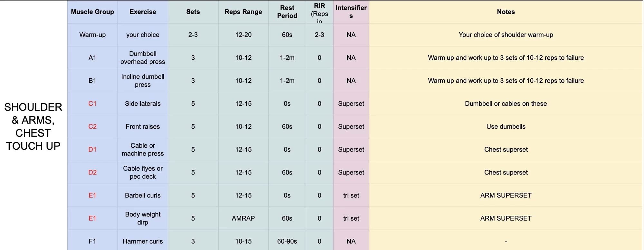The width and height of the screenshot is (644, 250).
Task: Select the Rest Period header cell
Action: pyautogui.click(x=287, y=12)
